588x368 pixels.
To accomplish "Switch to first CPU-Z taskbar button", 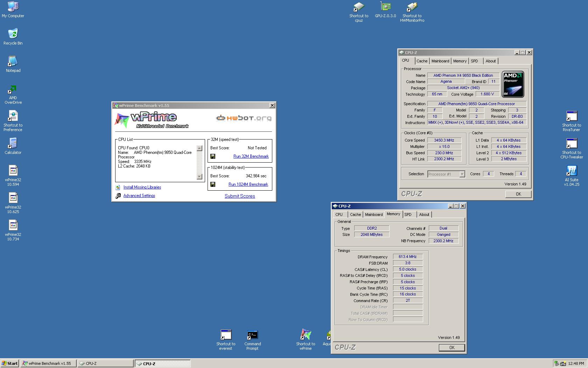I will 105,363.
